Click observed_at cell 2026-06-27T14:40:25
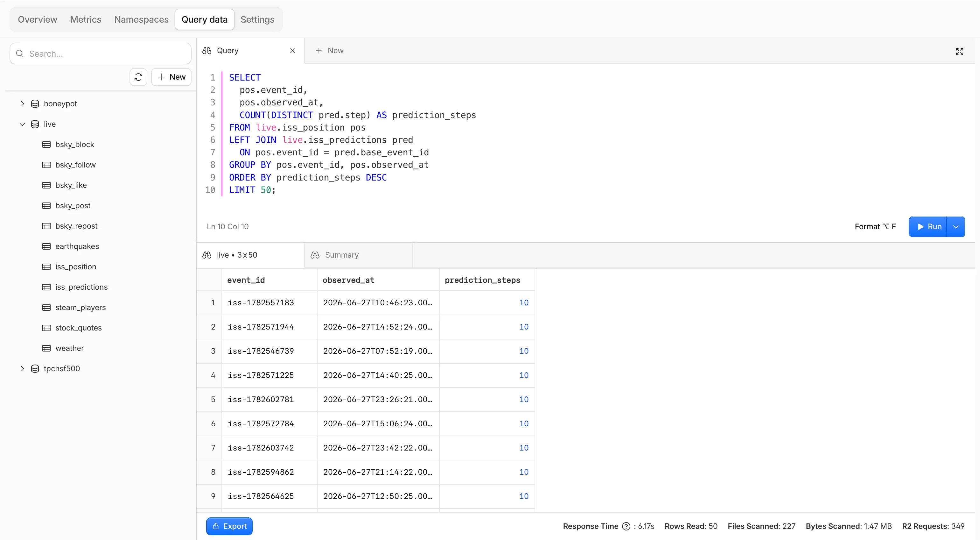Screen dimensions: 980x540 coord(378,375)
